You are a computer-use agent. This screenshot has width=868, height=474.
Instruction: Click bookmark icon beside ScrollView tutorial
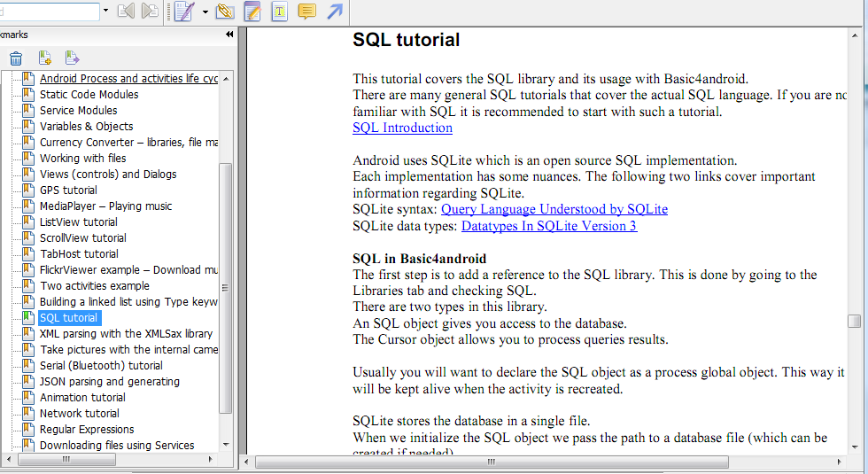28,238
